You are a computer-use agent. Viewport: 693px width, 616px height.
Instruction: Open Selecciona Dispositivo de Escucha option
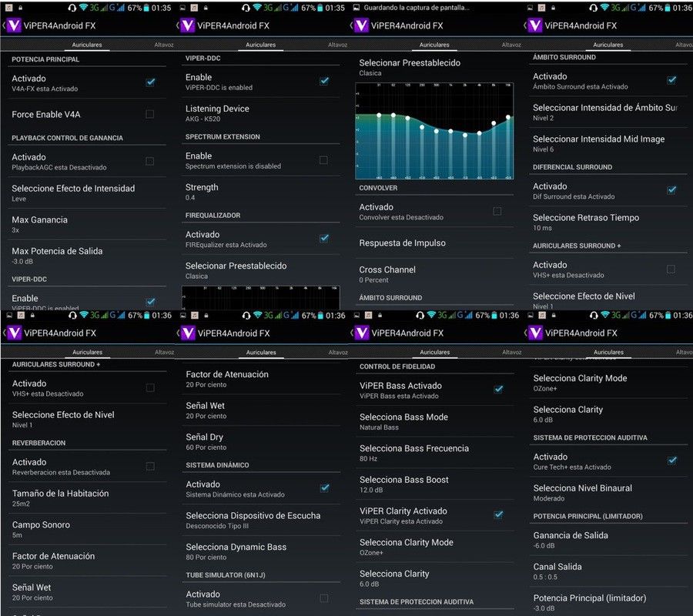(261, 520)
